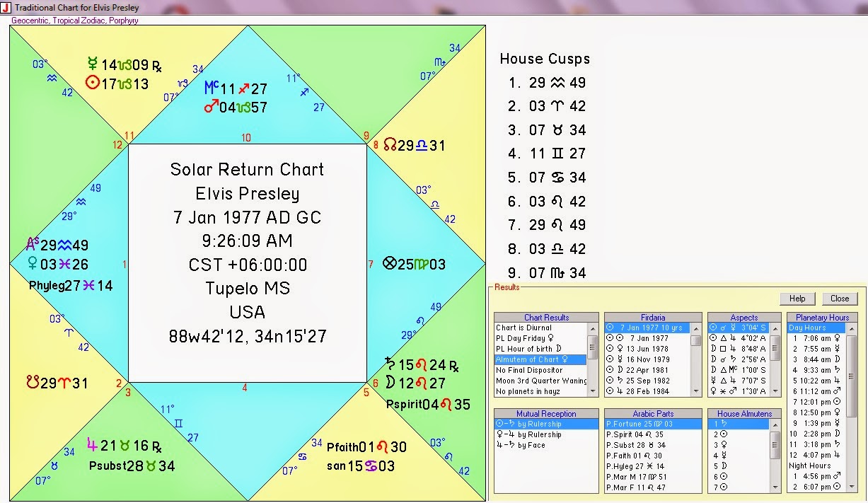Select 'PL Hour of birth' row

coord(540,349)
